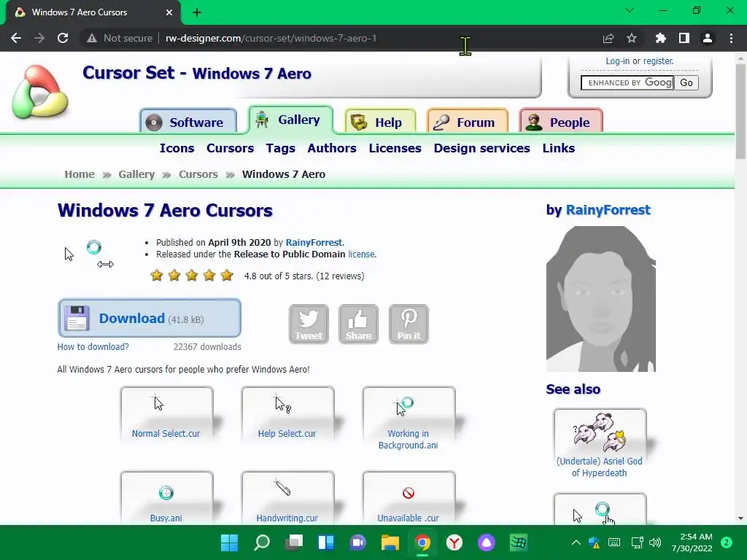Toggle the Chrome side panel icon
Screen dimensions: 747x560
684,38
